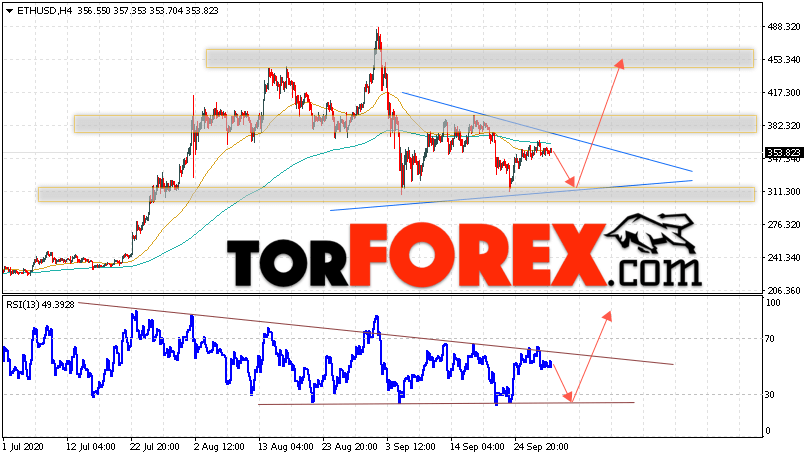This screenshot has height=458, width=808.
Task: Select the time axis label '3 Sep 12:00'
Action: [x=411, y=446]
